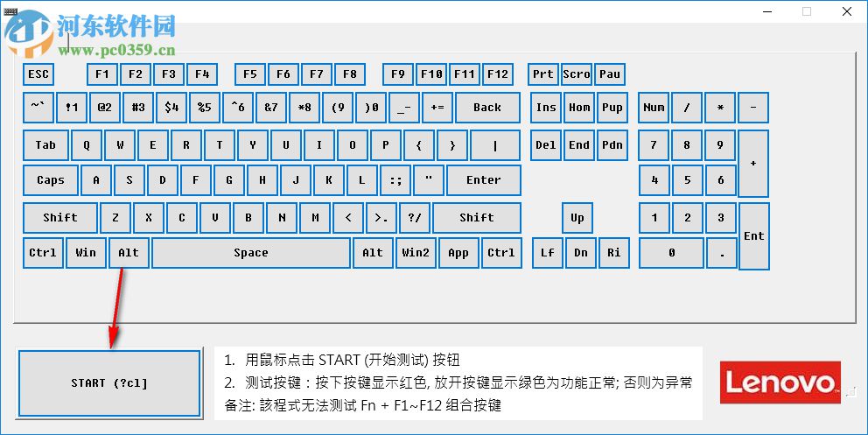The width and height of the screenshot is (868, 435).
Task: Click the Up arrow key button
Action: 577,217
